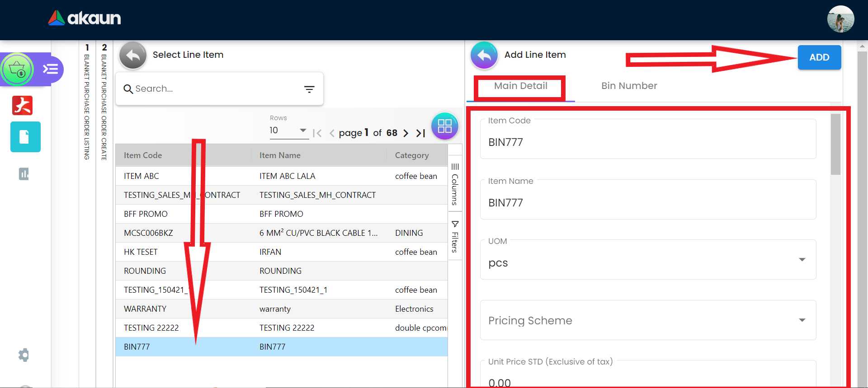Screen dimensions: 868x388
Task: Open the Blanket Purchase Order Create tab
Action: (104, 102)
